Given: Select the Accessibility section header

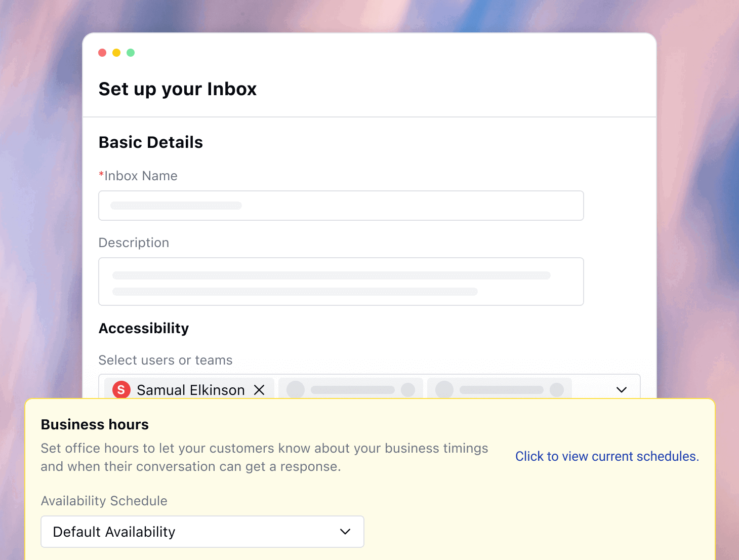Looking at the screenshot, I should point(143,328).
